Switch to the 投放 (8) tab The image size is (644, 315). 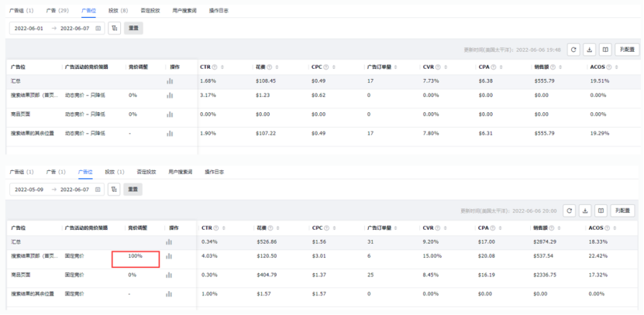click(119, 11)
